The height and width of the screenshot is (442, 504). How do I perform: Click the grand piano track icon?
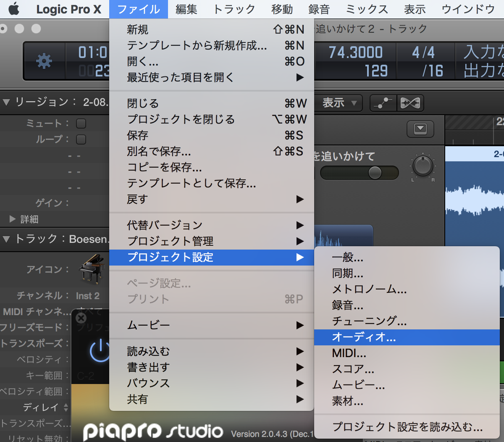(92, 269)
